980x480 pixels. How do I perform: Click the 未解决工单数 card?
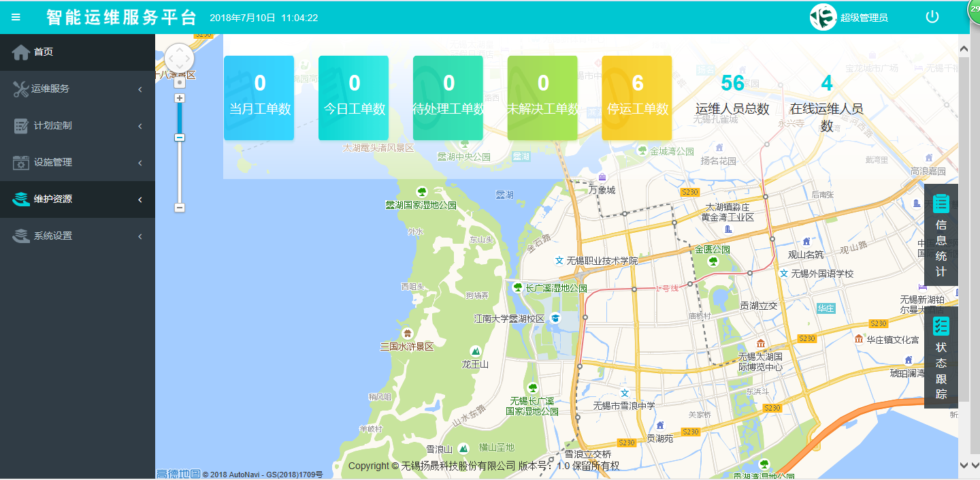(542, 98)
